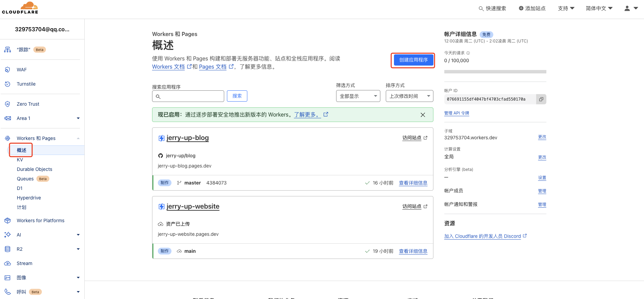
Task: Click 查看详细信息 for the main deployment
Action: [413, 251]
